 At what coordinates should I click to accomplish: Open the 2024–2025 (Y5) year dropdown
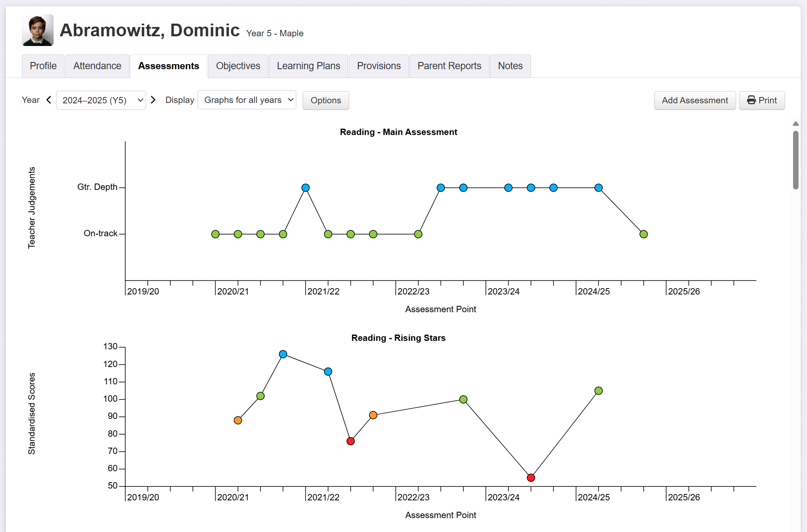point(101,100)
